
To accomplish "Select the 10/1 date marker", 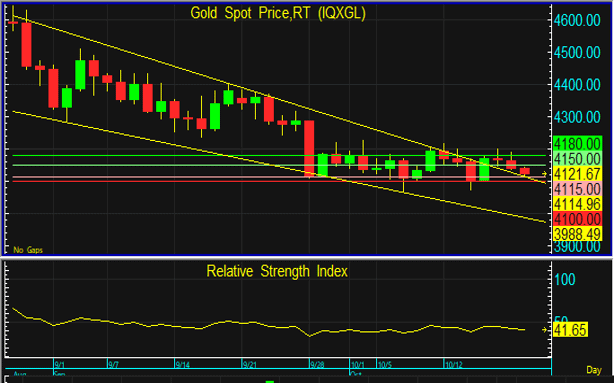I will 357,365.
